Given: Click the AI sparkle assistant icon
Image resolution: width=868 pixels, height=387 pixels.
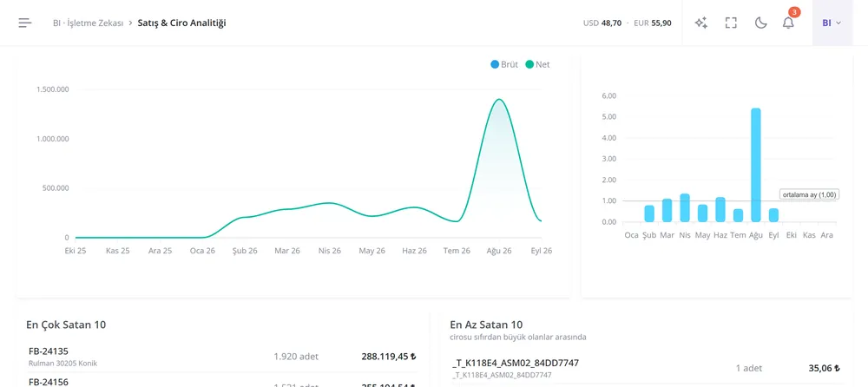Looking at the screenshot, I should pyautogui.click(x=701, y=23).
